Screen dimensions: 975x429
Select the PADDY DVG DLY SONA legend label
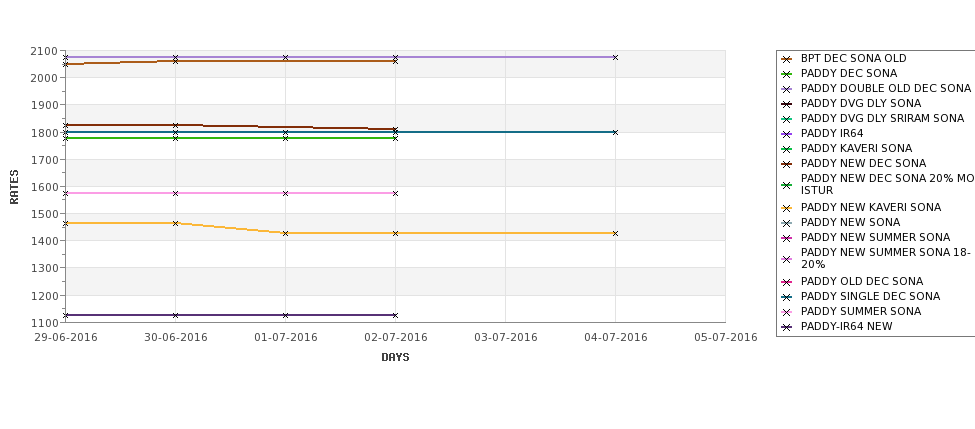click(x=861, y=103)
